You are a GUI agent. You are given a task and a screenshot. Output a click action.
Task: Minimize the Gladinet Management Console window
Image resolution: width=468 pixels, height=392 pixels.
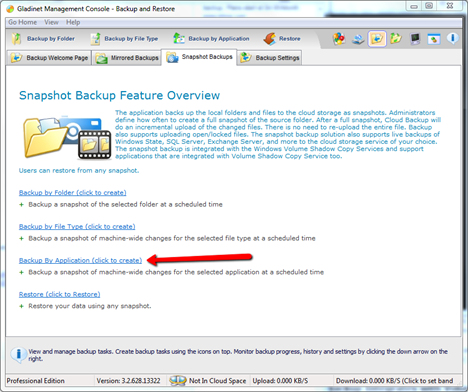click(414, 6)
